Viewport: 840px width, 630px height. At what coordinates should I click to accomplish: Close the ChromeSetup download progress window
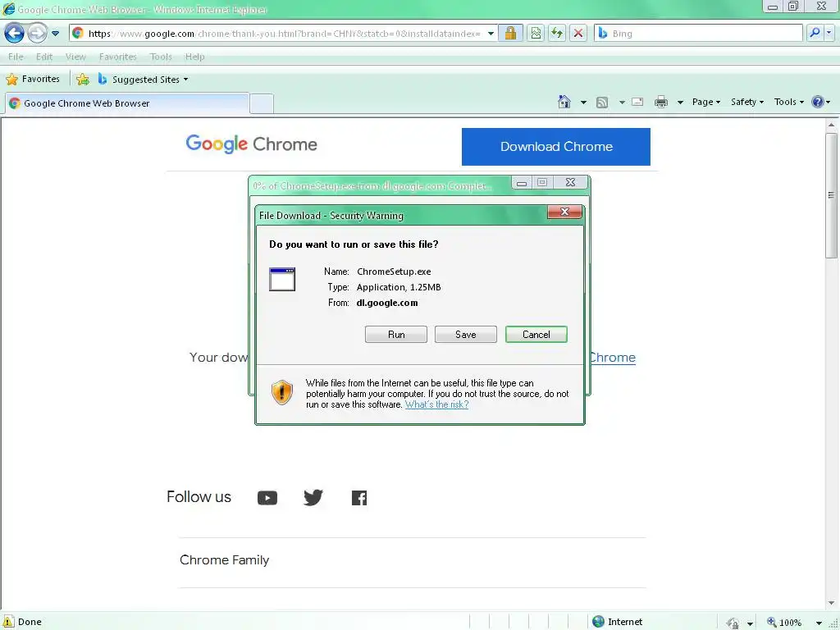coord(571,183)
